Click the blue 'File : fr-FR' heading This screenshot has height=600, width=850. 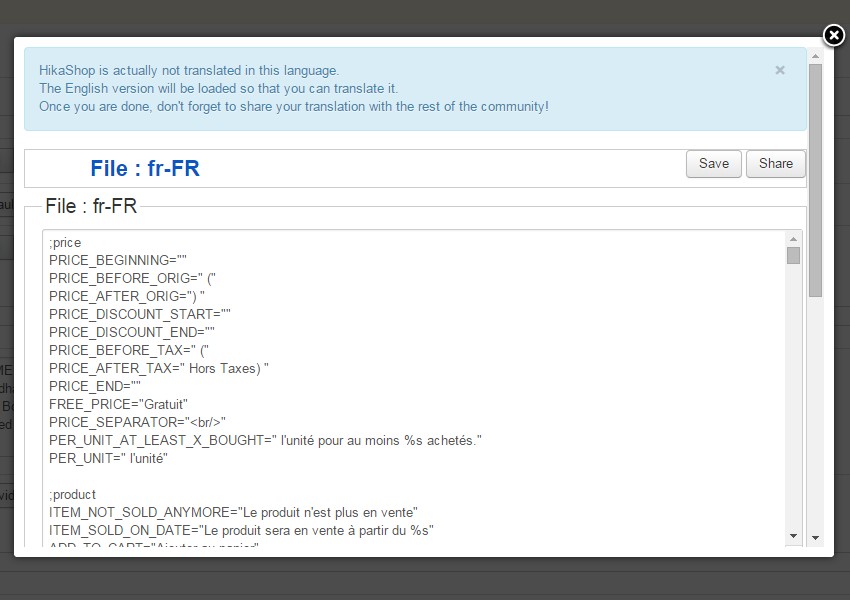tap(145, 169)
